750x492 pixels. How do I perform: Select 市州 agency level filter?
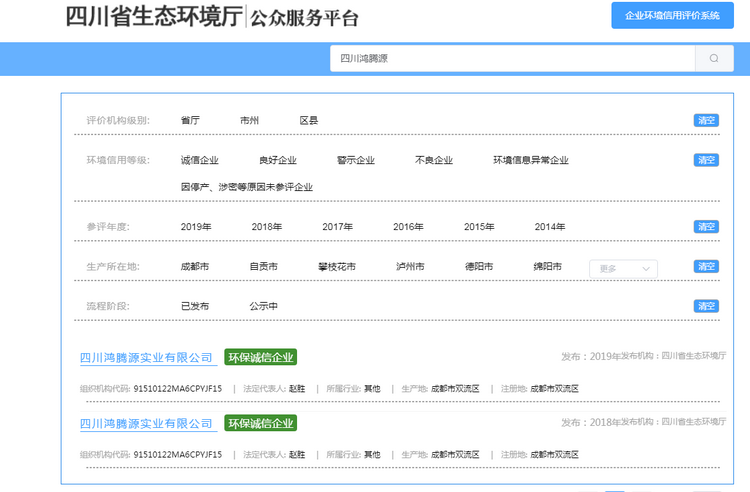pyautogui.click(x=249, y=120)
